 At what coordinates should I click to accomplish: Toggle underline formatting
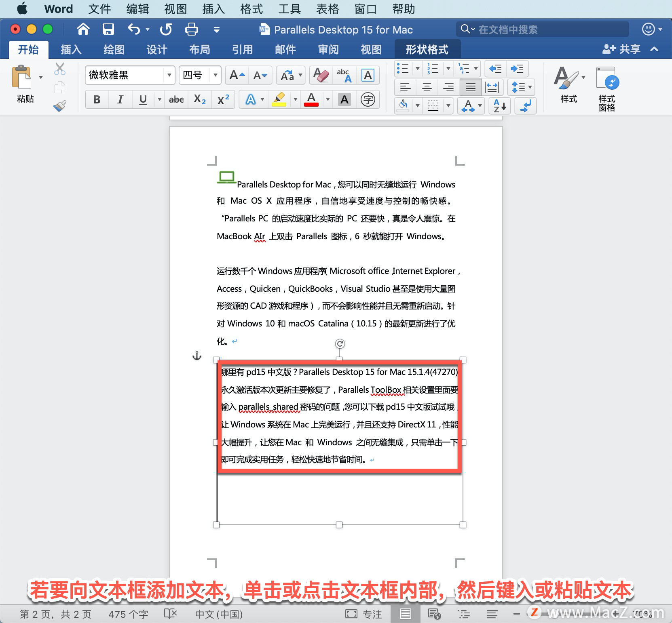(x=143, y=99)
